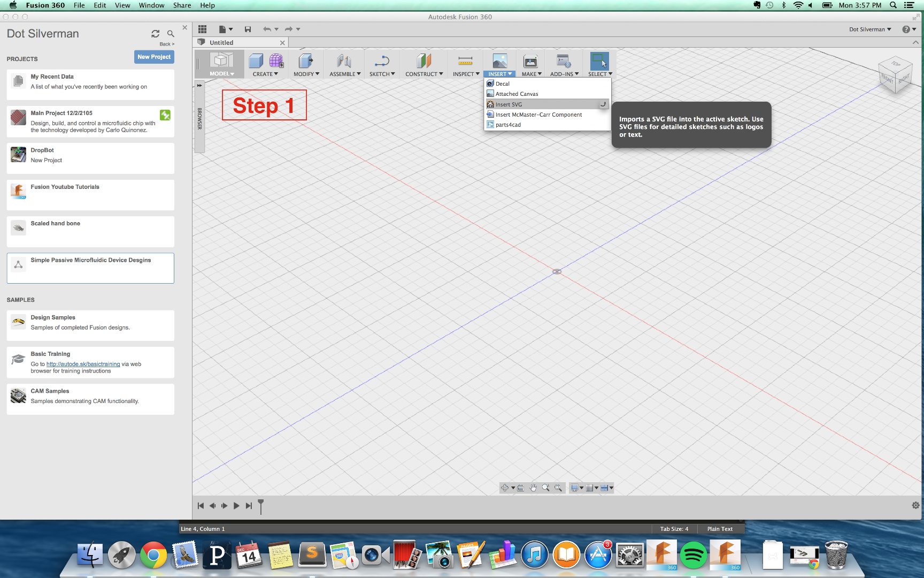The image size is (924, 578).
Task: Click the timeline position marker
Action: click(261, 506)
